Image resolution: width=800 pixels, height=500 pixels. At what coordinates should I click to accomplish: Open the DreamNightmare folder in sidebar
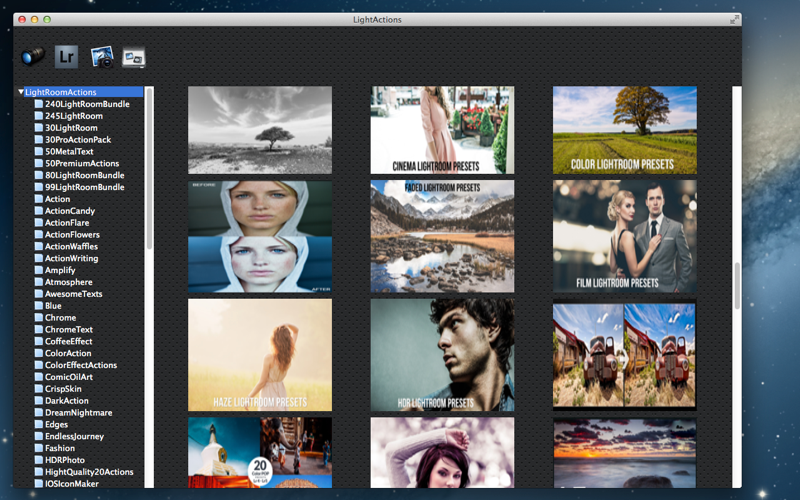[x=79, y=412]
